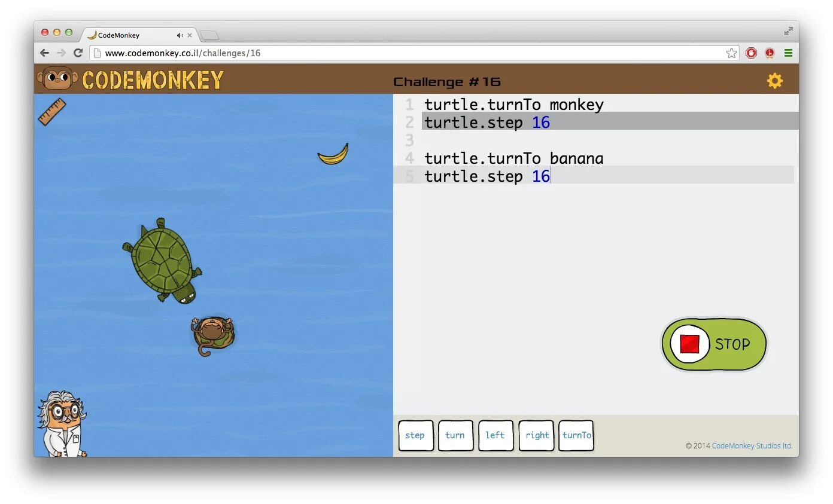Click the URL address bar
Image resolution: width=833 pixels, height=504 pixels.
pyautogui.click(x=413, y=53)
